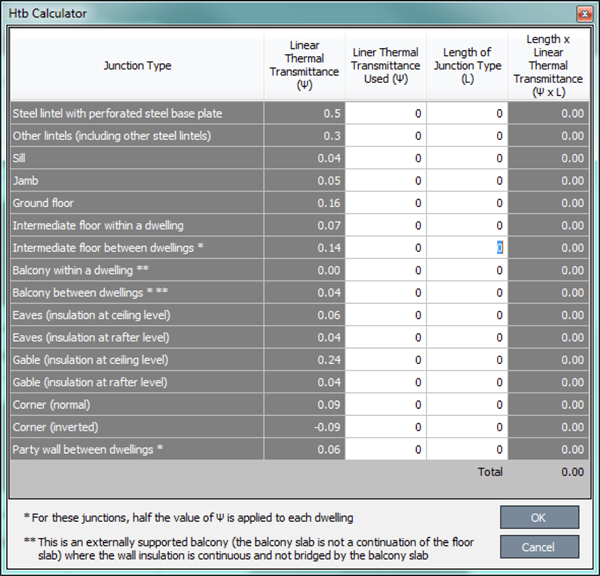Edit Transmittance Used for Sill row

386,158
